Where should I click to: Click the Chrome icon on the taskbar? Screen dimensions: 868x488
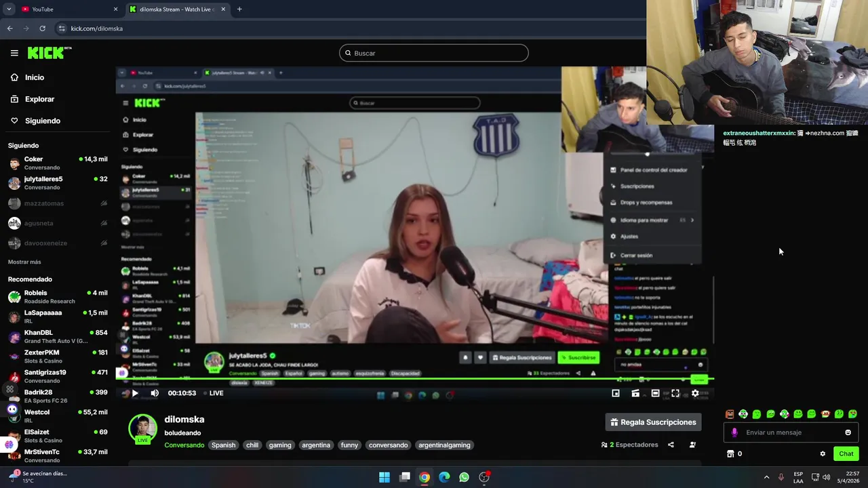(424, 477)
